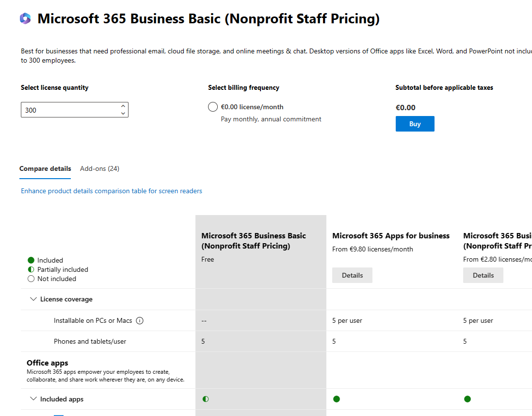Open Details for Microsoft 365 Apps for business
The height and width of the screenshot is (416, 532).
[352, 275]
